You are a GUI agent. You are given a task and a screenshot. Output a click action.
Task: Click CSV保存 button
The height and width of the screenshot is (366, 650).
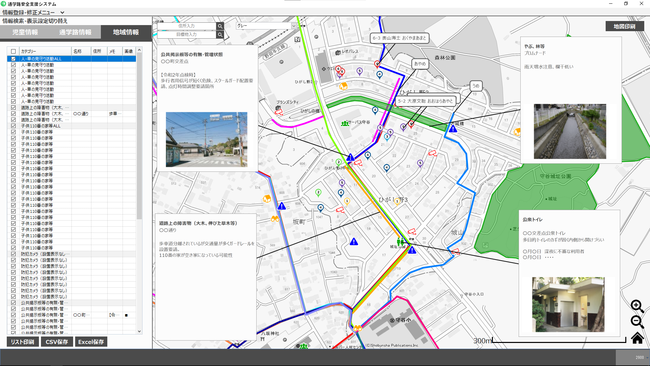57,342
